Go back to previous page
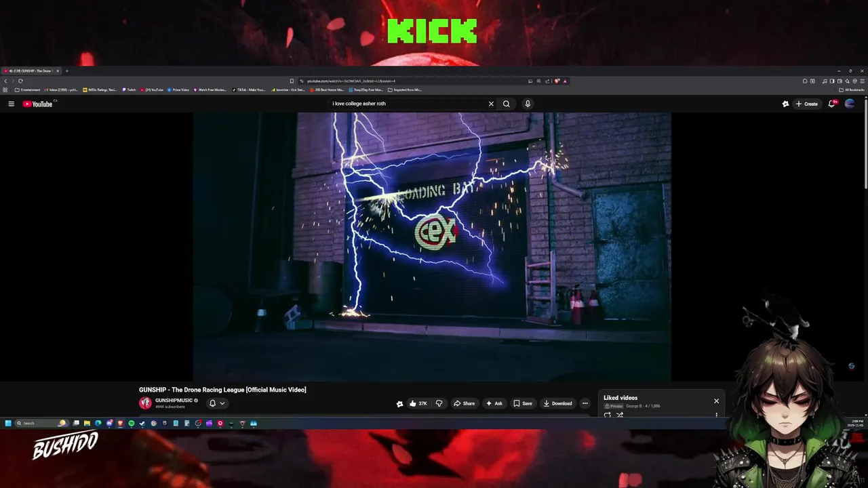This screenshot has height=488, width=868. pos(5,81)
